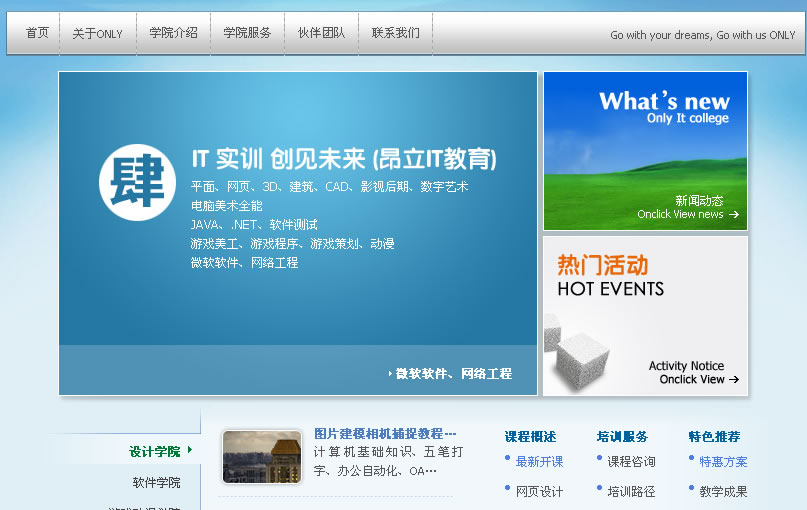This screenshot has height=510, width=807.
Task: Click the JAVA、.NET、软件测试 line
Action: tap(254, 225)
